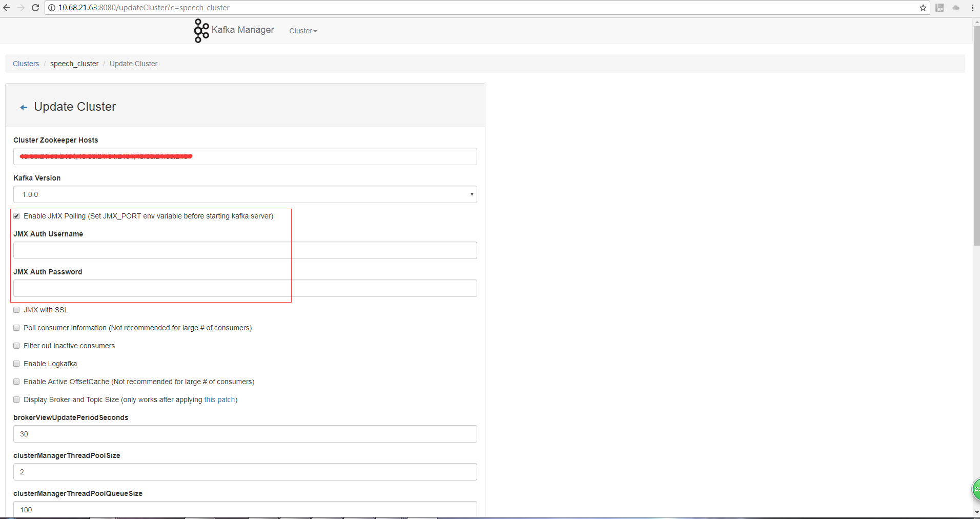Click the Kafka Version label
This screenshot has width=980, height=519.
pyautogui.click(x=37, y=178)
